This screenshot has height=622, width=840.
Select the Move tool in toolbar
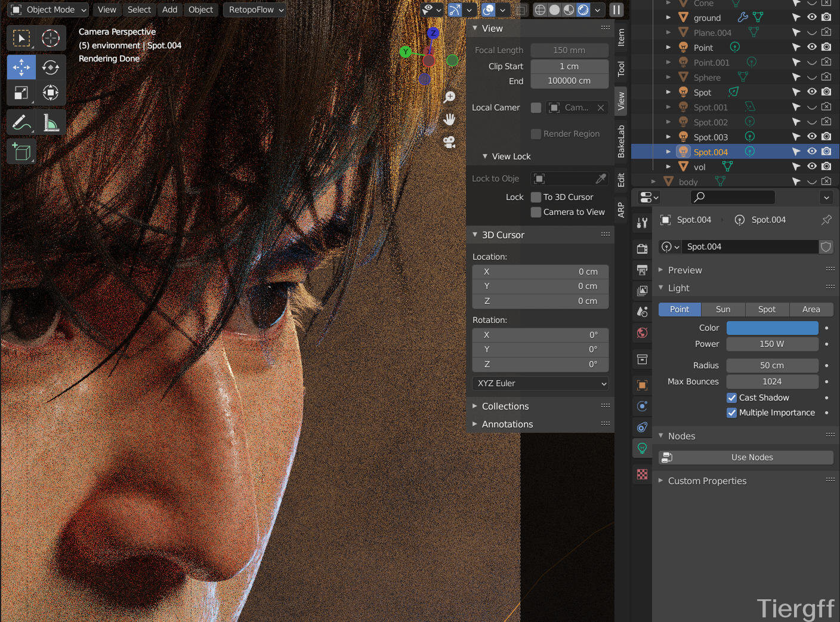point(21,67)
